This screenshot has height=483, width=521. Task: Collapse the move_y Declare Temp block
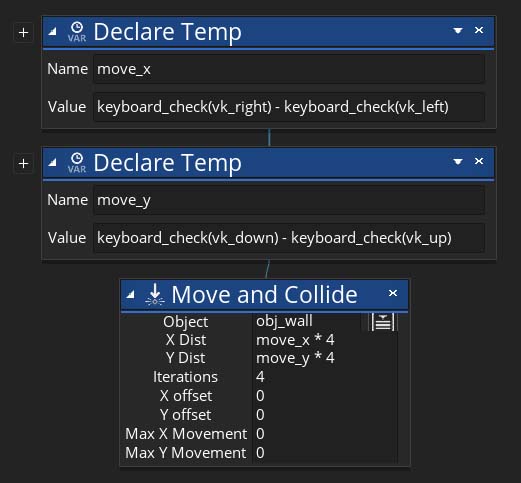tap(53, 163)
